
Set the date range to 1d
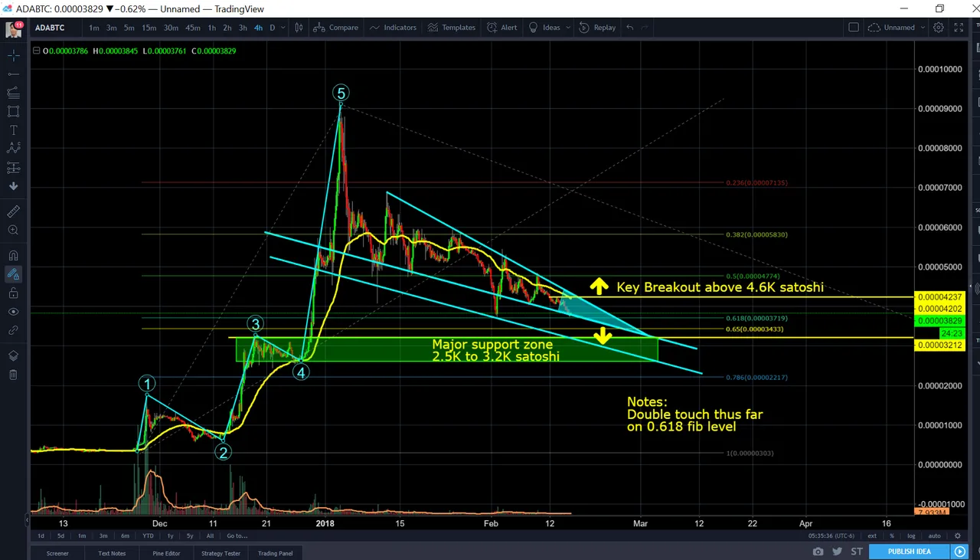[41, 535]
